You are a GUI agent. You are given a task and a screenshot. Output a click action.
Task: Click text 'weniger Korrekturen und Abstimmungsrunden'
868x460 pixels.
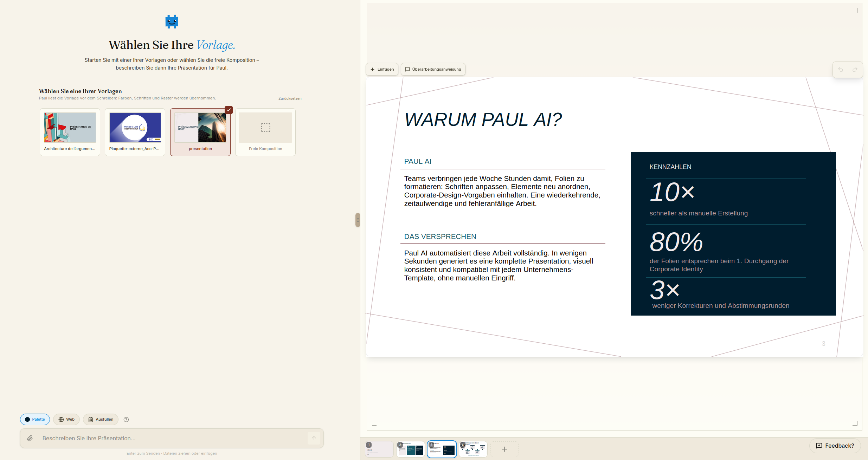click(x=721, y=306)
